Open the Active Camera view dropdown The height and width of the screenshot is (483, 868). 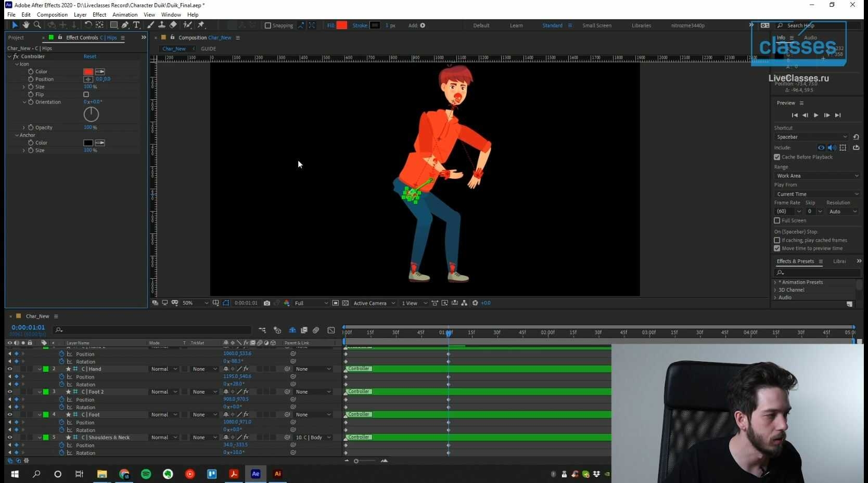(374, 303)
